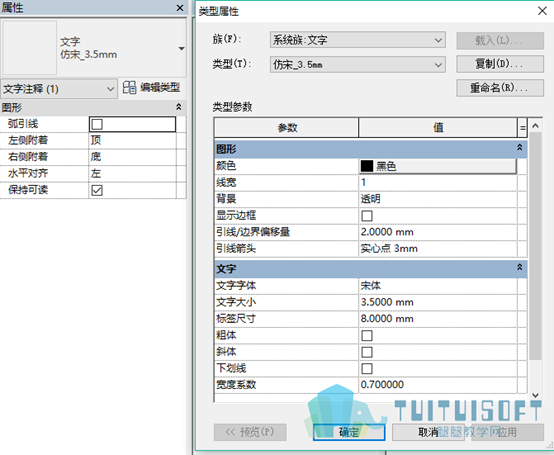Collapse the 图形 group in properties panel
This screenshot has height=455, width=554.
point(179,107)
